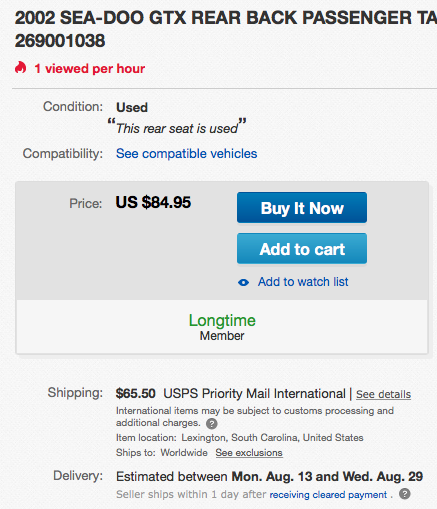The image size is (437, 509).
Task: Click the estimated delivery date range
Action: coord(269,476)
